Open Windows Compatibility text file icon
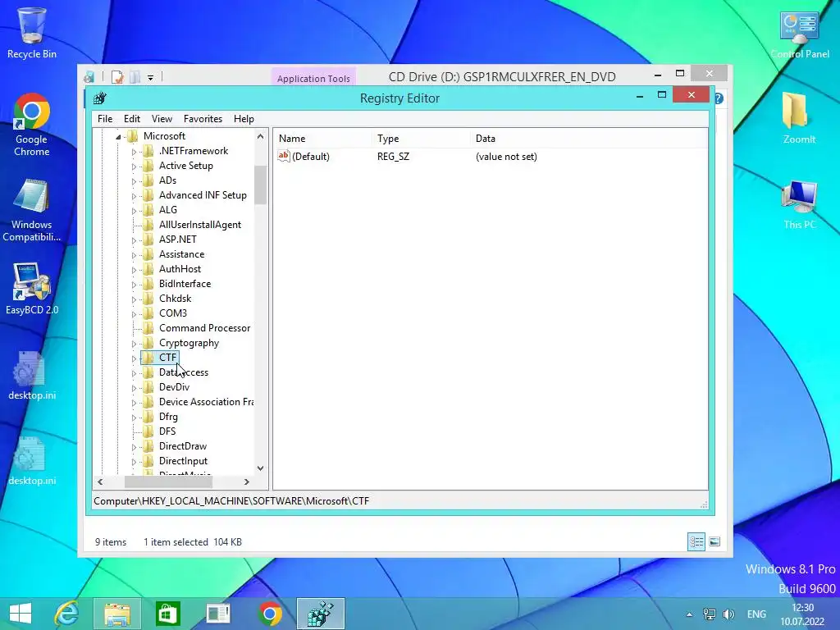The width and height of the screenshot is (840, 630). point(32,211)
